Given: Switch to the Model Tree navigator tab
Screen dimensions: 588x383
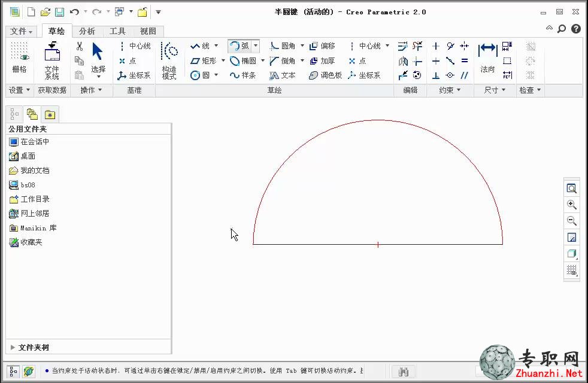Looking at the screenshot, I should [14, 114].
